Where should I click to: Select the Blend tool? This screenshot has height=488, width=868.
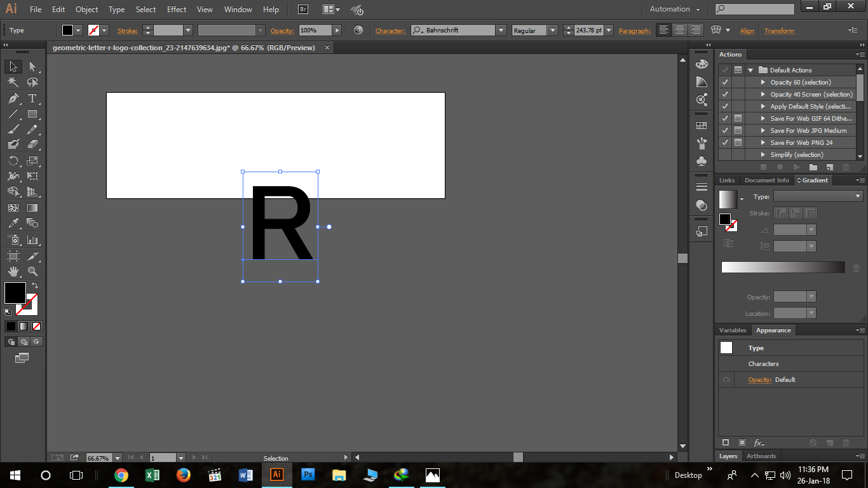[32, 223]
